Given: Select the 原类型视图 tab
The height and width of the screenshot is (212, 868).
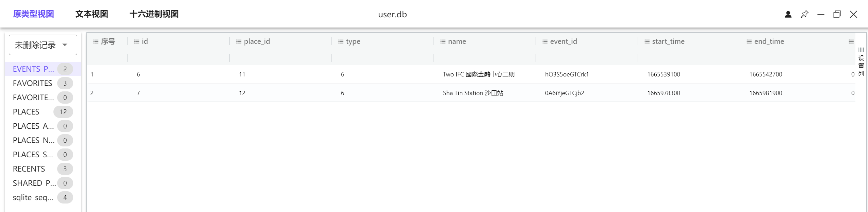Looking at the screenshot, I should [33, 14].
